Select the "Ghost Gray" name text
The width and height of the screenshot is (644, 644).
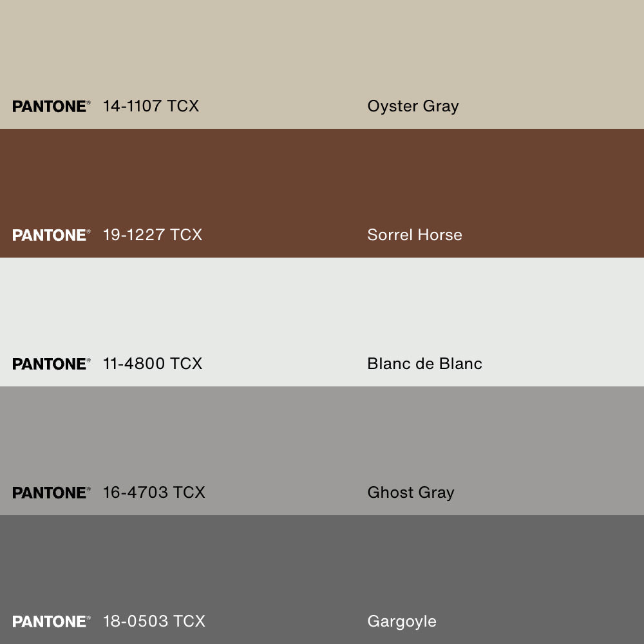pyautogui.click(x=411, y=493)
